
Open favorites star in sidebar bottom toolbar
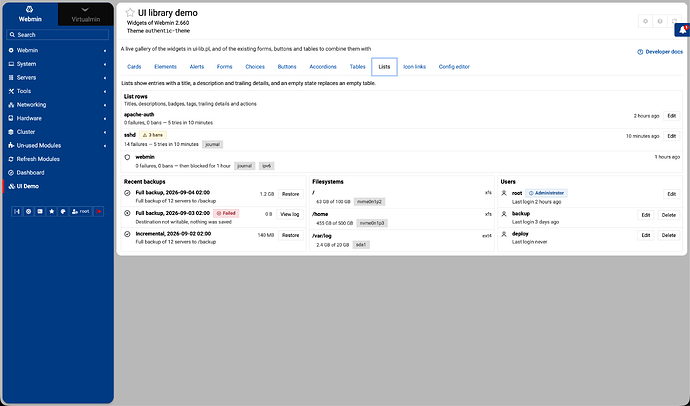tap(51, 212)
